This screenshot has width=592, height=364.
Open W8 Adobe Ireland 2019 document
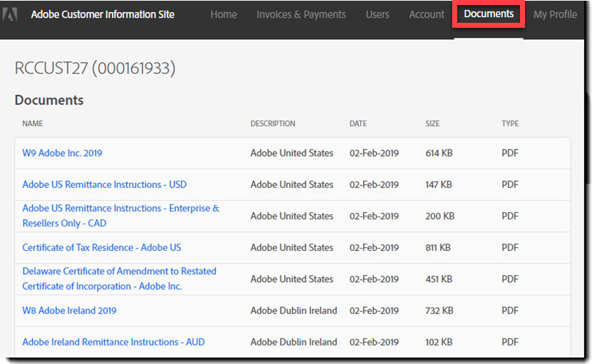coord(69,311)
